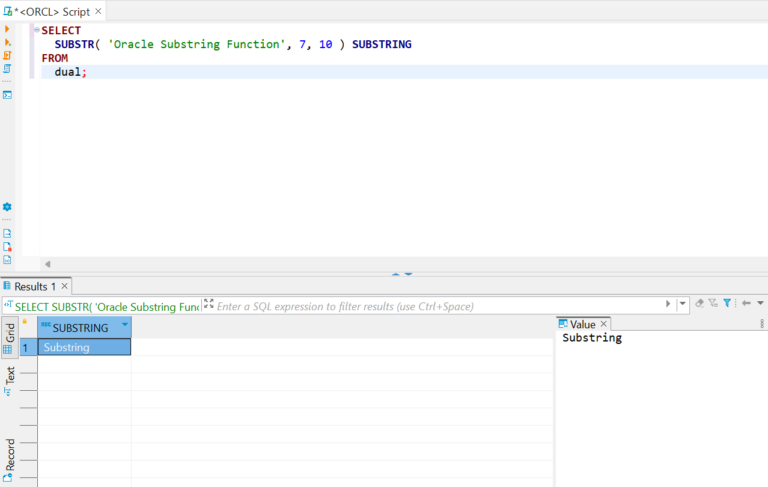This screenshot has width=768, height=487.
Task: Select row number 1 header
Action: (28, 347)
